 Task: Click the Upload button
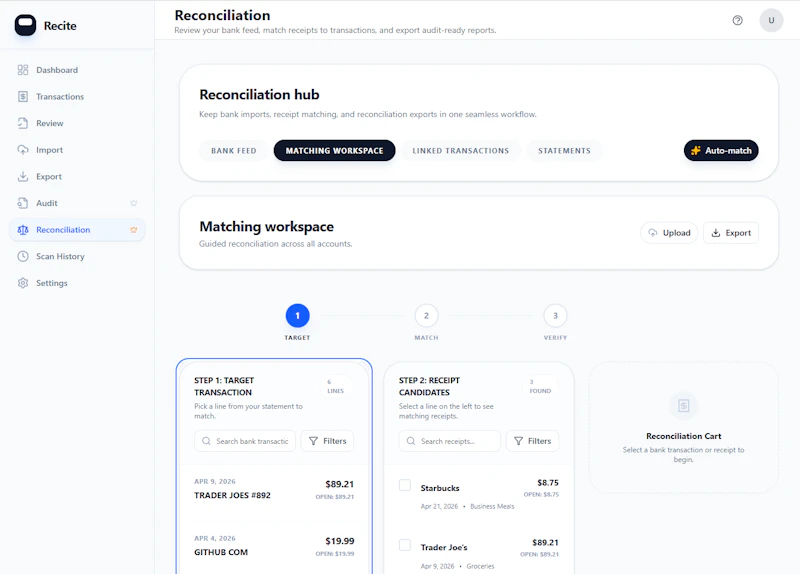point(669,233)
